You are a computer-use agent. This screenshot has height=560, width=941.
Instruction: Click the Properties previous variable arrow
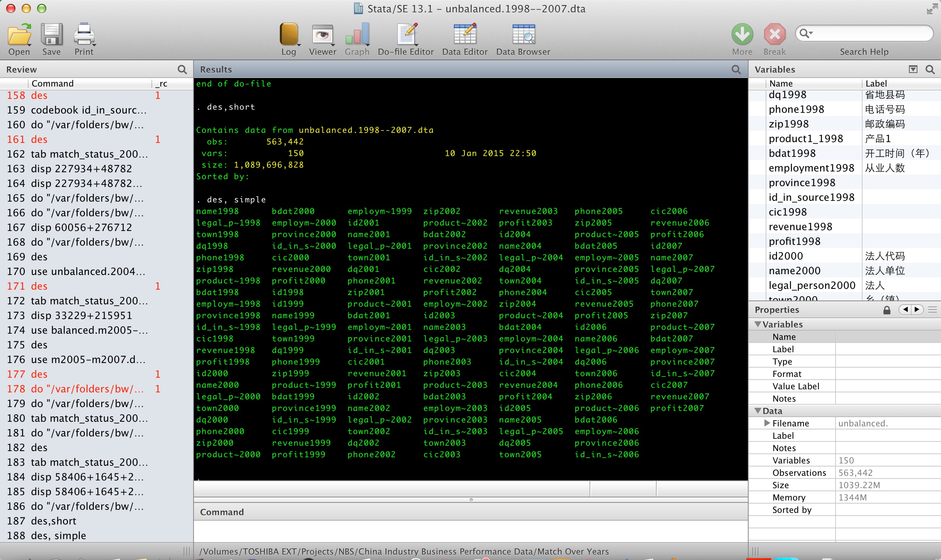point(905,310)
